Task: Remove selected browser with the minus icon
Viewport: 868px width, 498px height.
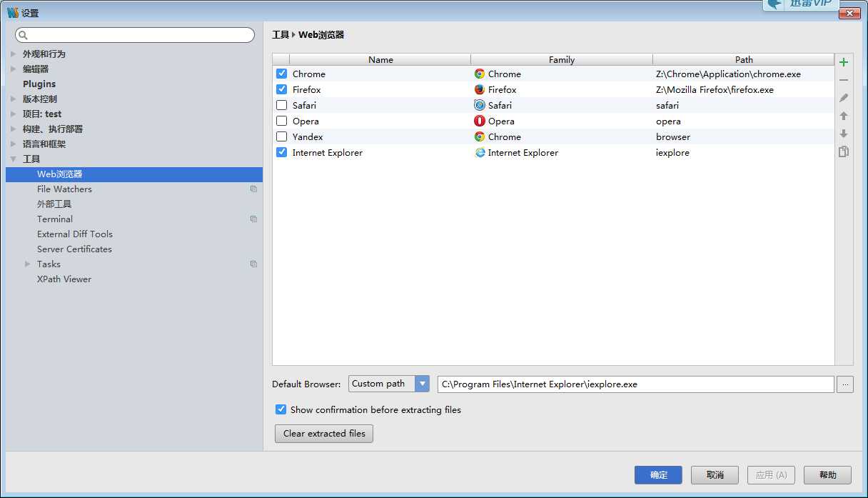Action: [844, 80]
